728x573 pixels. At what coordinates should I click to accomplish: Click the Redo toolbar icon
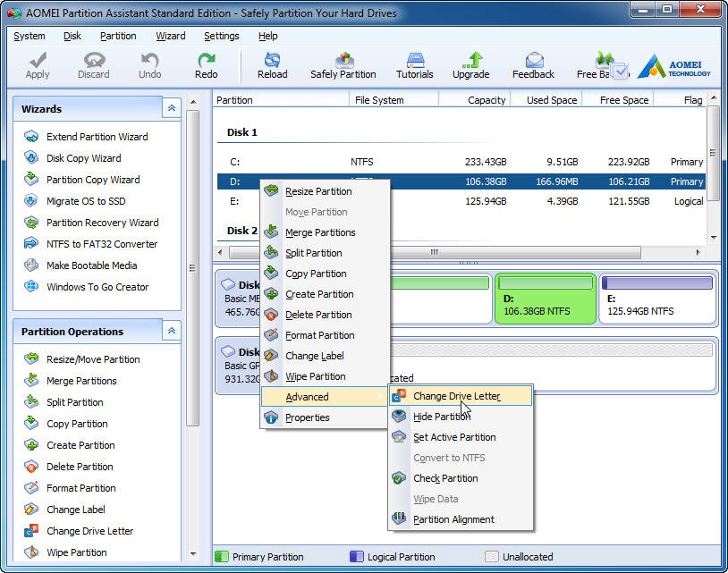click(x=206, y=61)
